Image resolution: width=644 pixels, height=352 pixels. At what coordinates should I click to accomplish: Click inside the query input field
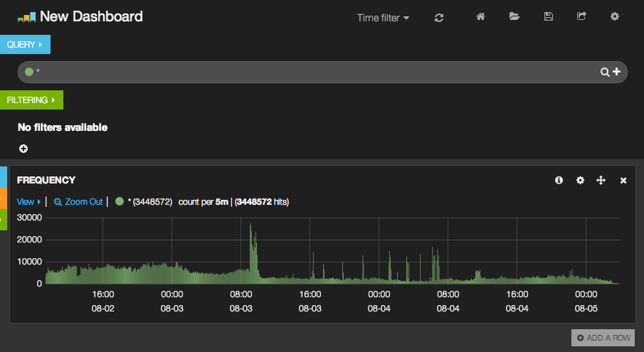pos(322,73)
